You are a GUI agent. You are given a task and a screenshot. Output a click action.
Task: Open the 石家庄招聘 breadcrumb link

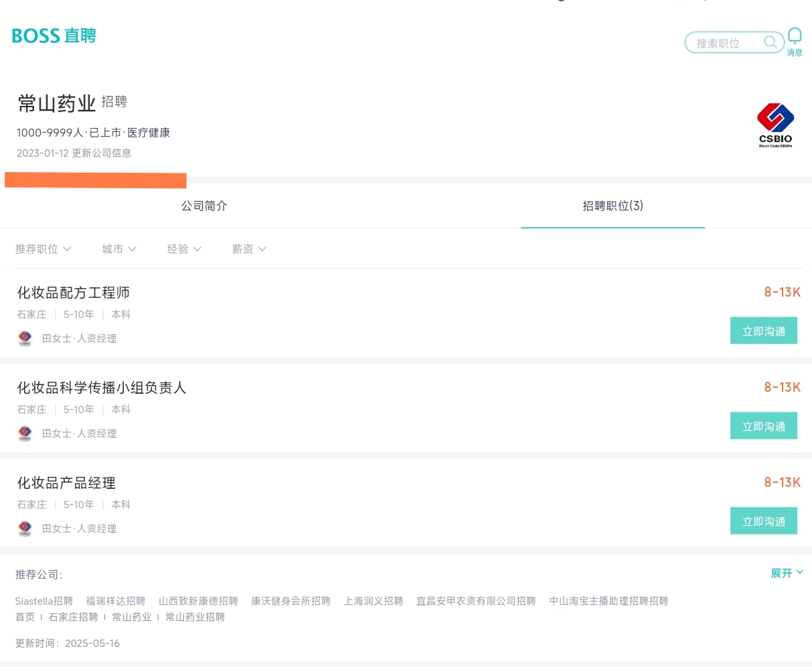[73, 617]
